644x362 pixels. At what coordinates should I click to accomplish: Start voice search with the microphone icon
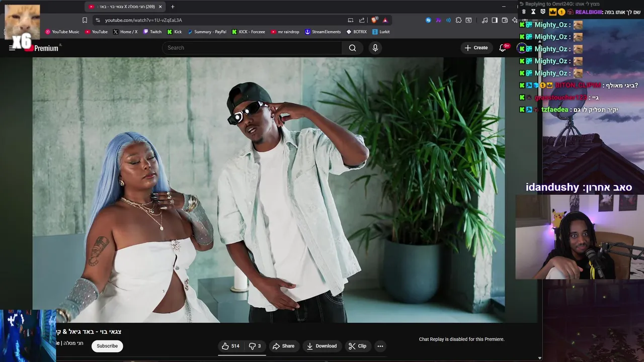[x=375, y=48]
